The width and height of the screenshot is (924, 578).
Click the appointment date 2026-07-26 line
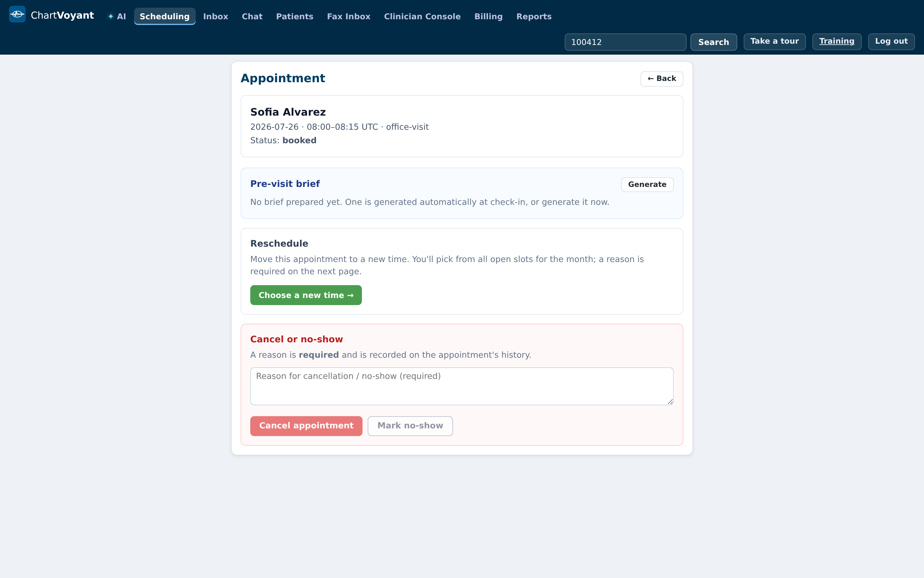point(339,127)
